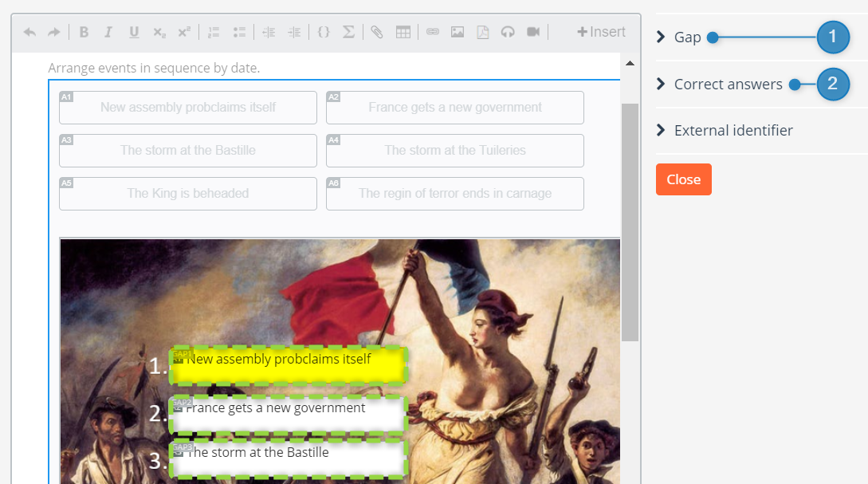The width and height of the screenshot is (868, 484).
Task: Toggle underline formatting
Action: click(133, 32)
